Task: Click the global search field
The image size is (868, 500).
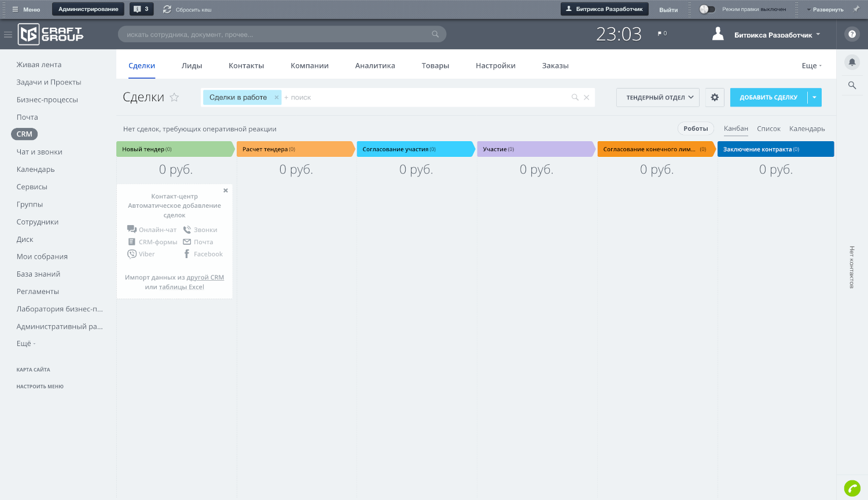Action: 278,35
